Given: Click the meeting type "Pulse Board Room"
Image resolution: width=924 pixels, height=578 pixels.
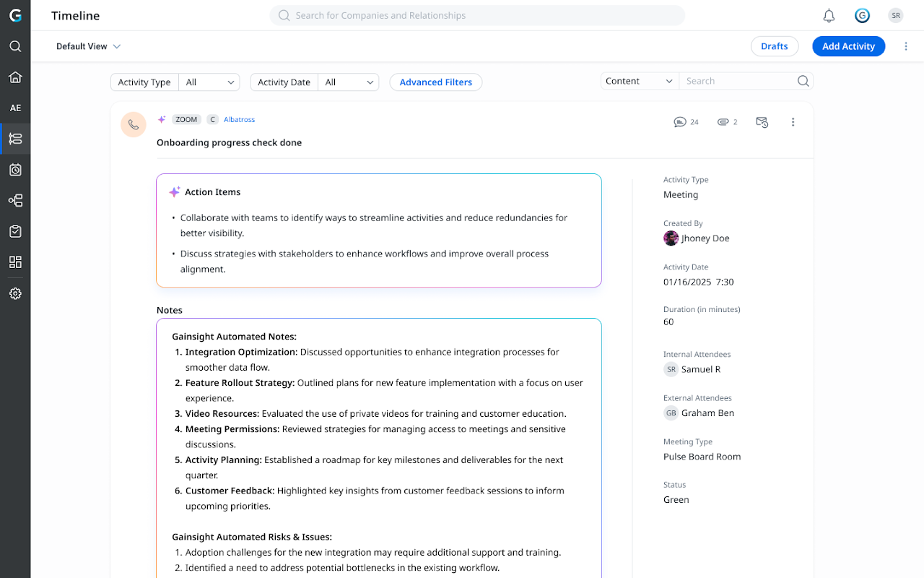Looking at the screenshot, I should tap(702, 457).
